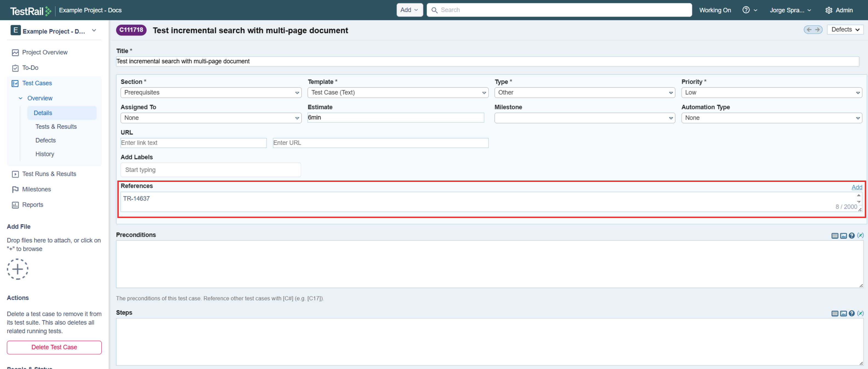Click the Add link in the References section

(x=856, y=187)
